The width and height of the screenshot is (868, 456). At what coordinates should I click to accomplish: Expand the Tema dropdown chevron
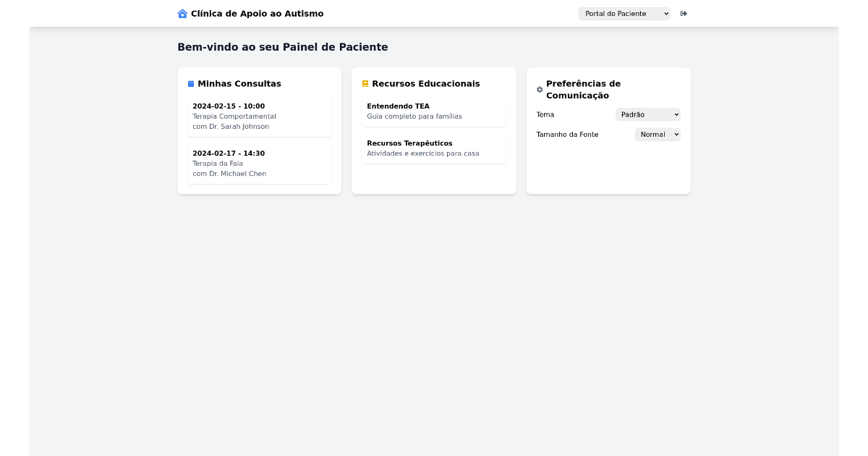674,114
